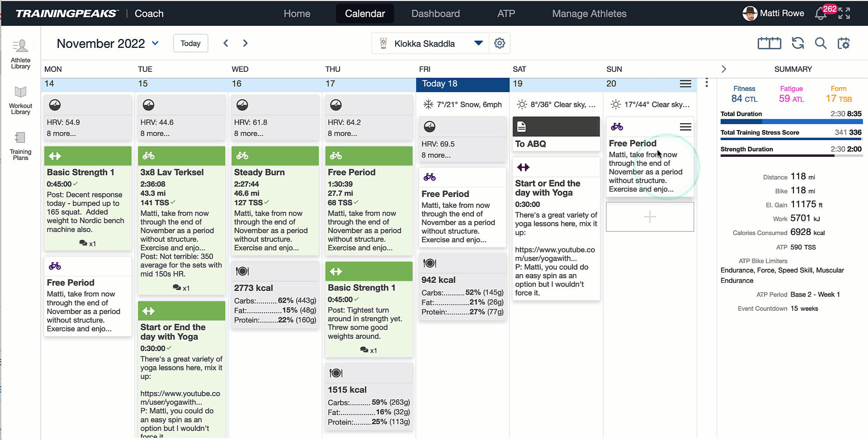Screen dimensions: 868x440
Task: Click the Total Duration progress bar
Action: (791, 122)
